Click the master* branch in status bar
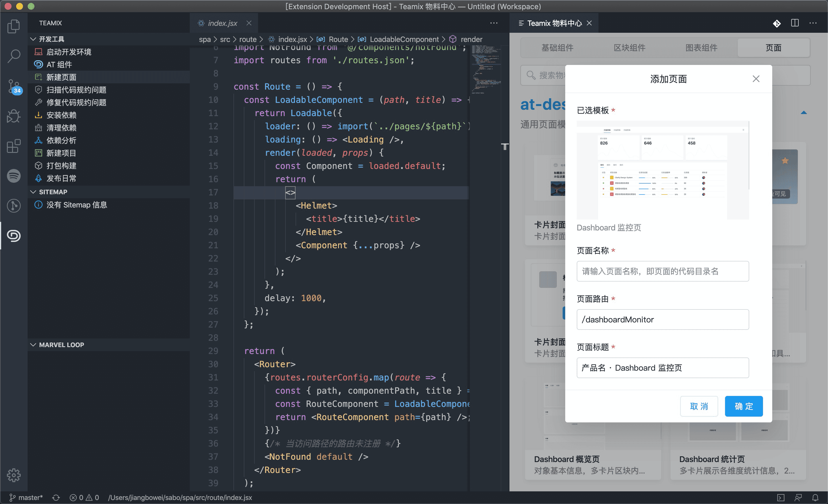 click(x=26, y=497)
